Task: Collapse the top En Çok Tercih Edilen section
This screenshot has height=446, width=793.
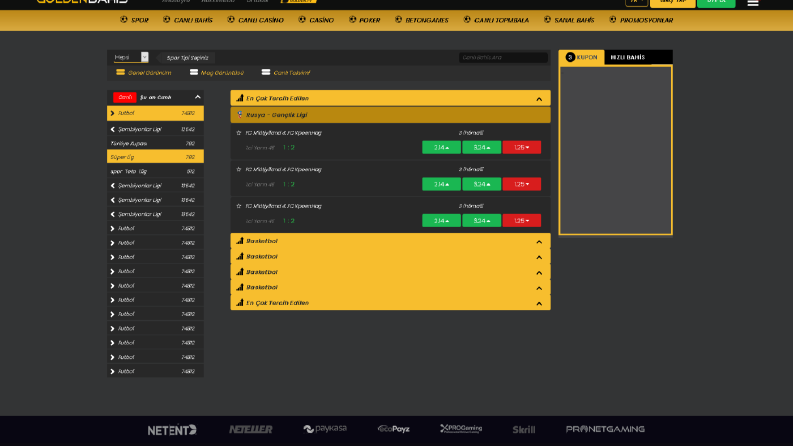Action: (539, 99)
